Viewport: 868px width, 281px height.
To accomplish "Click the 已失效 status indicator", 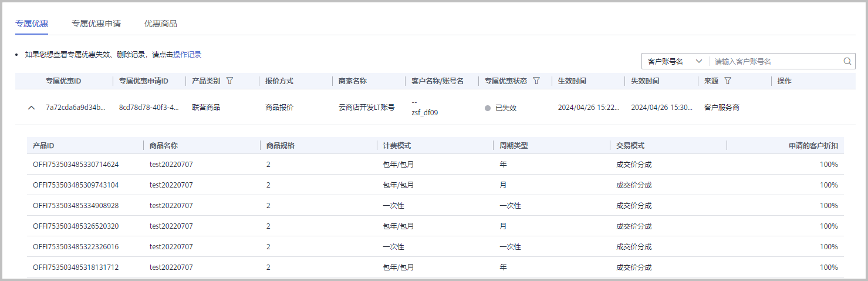I will pos(501,108).
